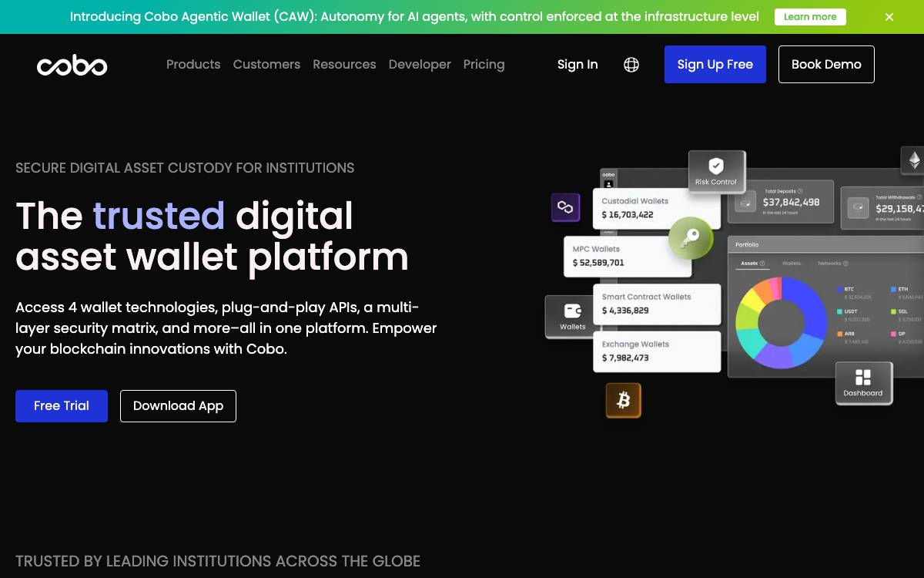The height and width of the screenshot is (578, 924).
Task: Click the OP pink legend swatch
Action: point(893,334)
